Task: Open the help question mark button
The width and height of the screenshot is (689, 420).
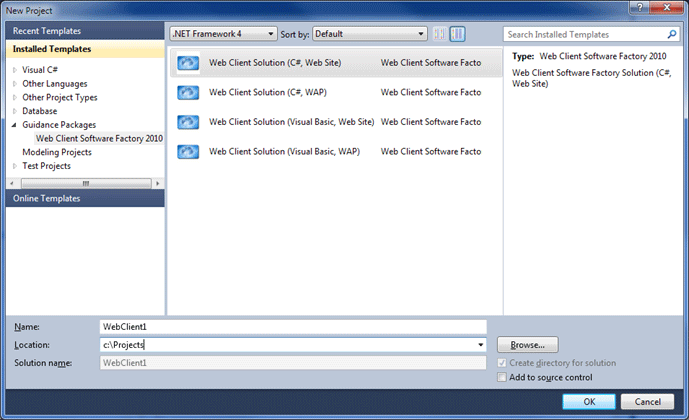Action: (x=640, y=7)
